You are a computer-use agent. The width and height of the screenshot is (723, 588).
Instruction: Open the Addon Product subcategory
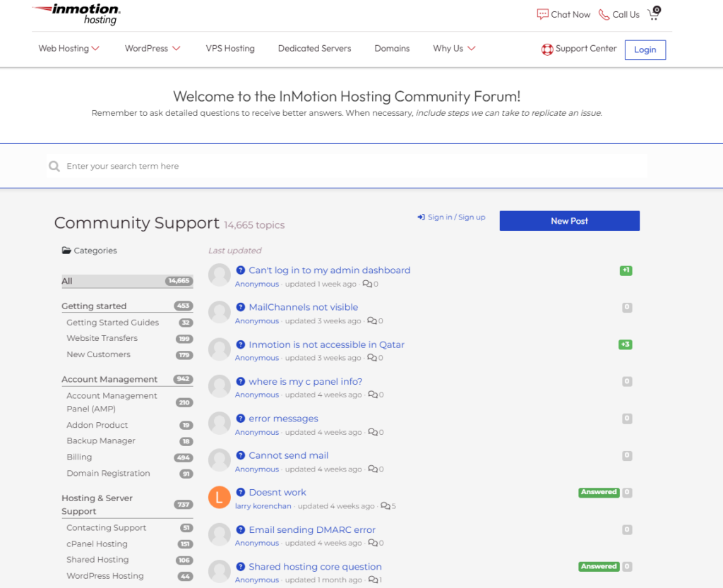(97, 425)
